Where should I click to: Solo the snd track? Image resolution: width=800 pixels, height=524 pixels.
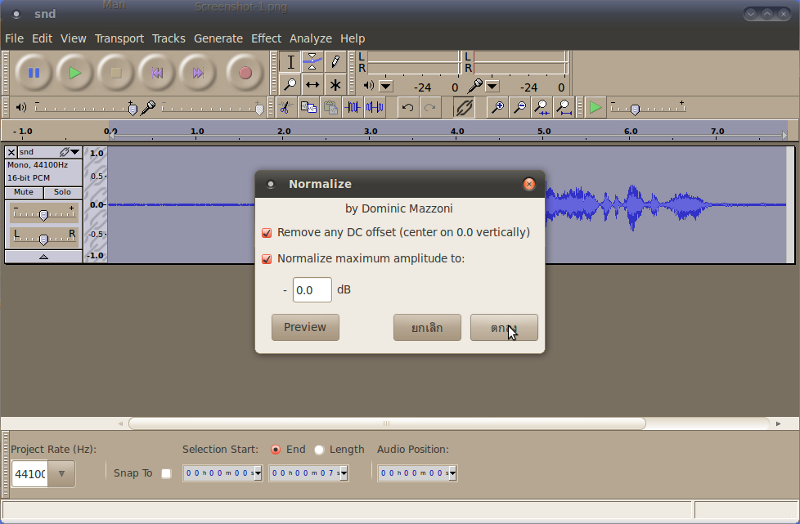62,192
